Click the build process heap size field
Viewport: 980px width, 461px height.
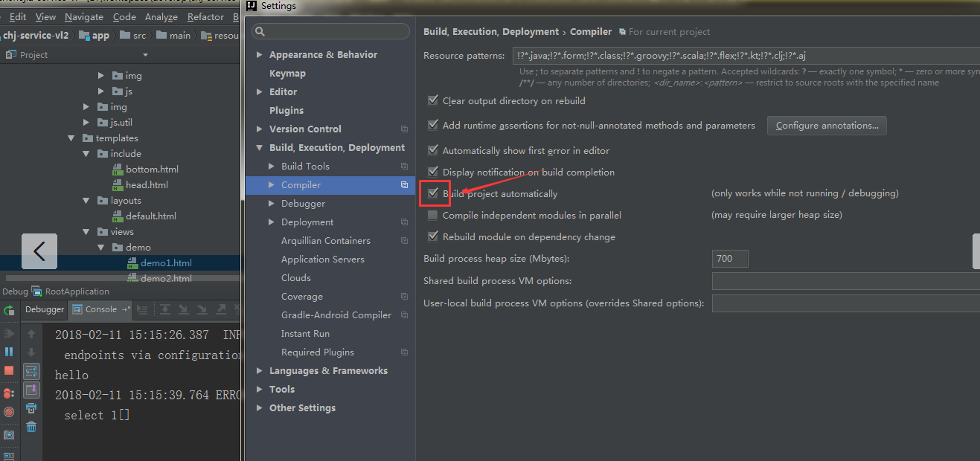tap(729, 259)
